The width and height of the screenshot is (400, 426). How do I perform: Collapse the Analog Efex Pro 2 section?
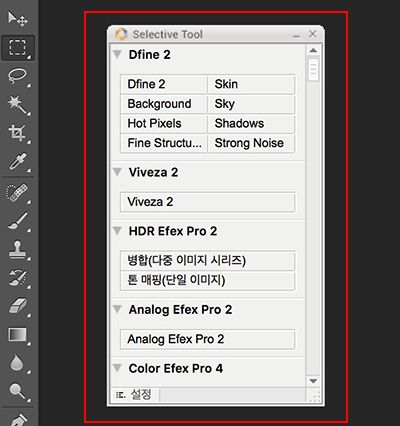(117, 309)
